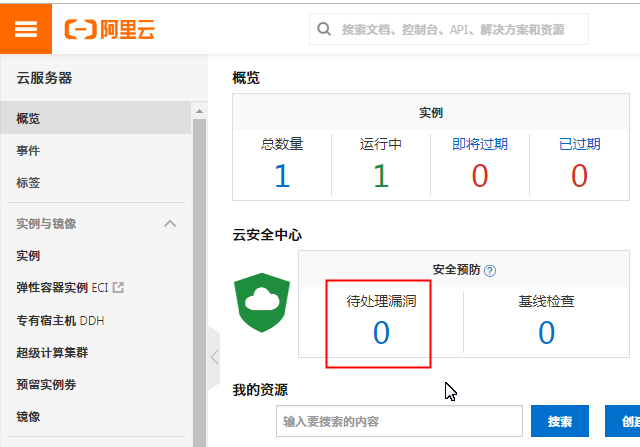640x447 pixels.
Task: Click the blue 搜索 button
Action: coord(560,421)
